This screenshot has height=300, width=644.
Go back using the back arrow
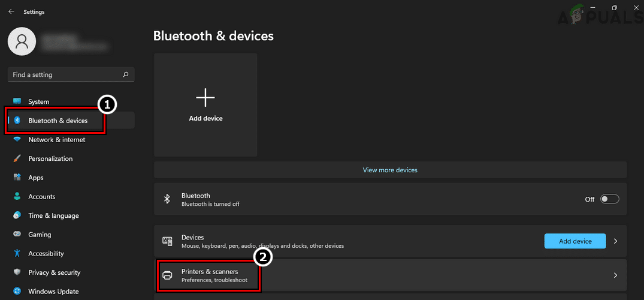click(11, 11)
